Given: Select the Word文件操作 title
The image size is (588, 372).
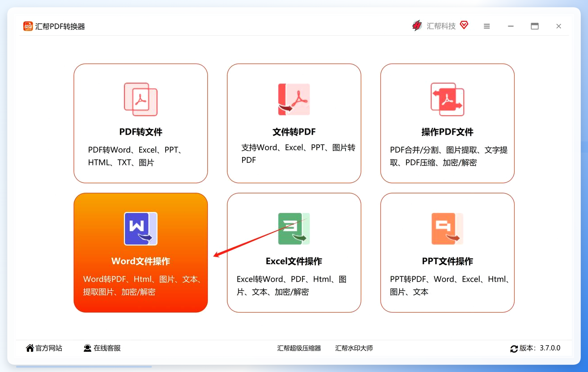Looking at the screenshot, I should tap(141, 261).
